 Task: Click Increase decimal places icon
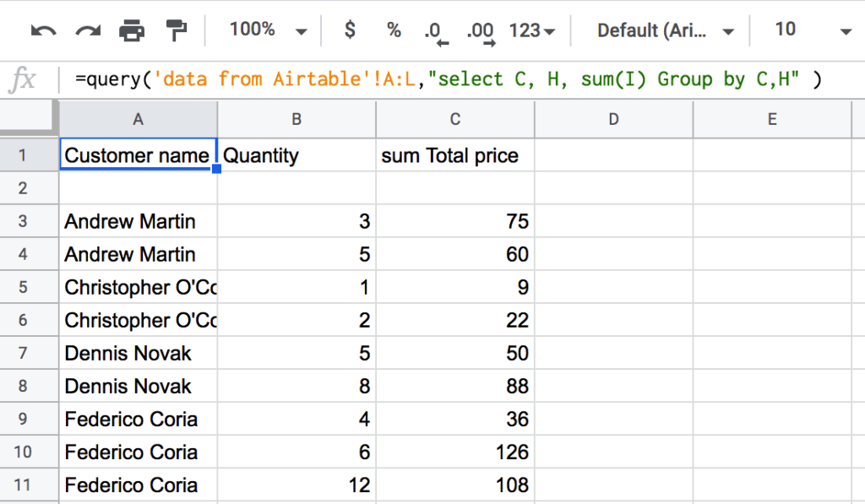tap(481, 33)
